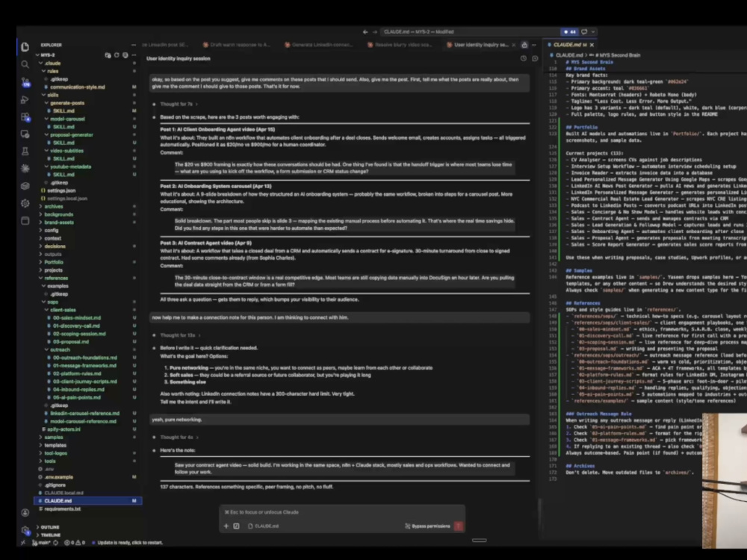Click the red send button in Claude input
The image size is (747, 560).
(459, 526)
